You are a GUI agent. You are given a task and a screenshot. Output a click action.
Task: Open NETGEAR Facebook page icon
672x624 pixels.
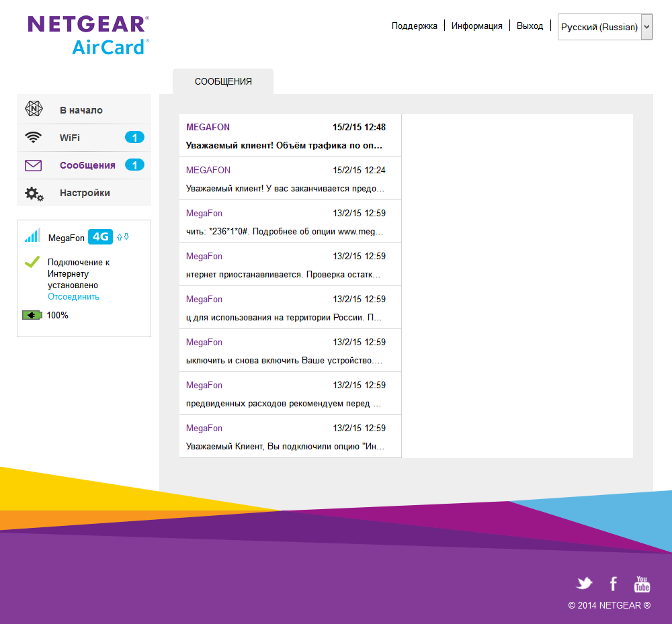tap(614, 584)
